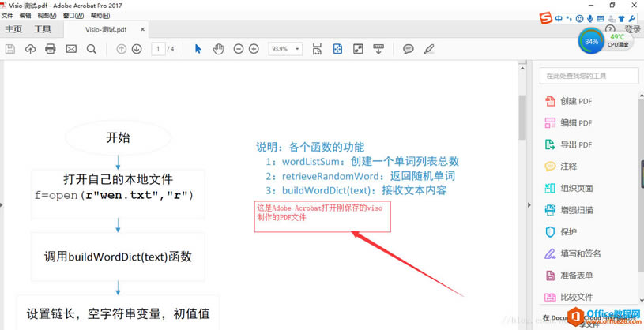Click the red Adobe Acrobat annotation text box

click(322, 216)
